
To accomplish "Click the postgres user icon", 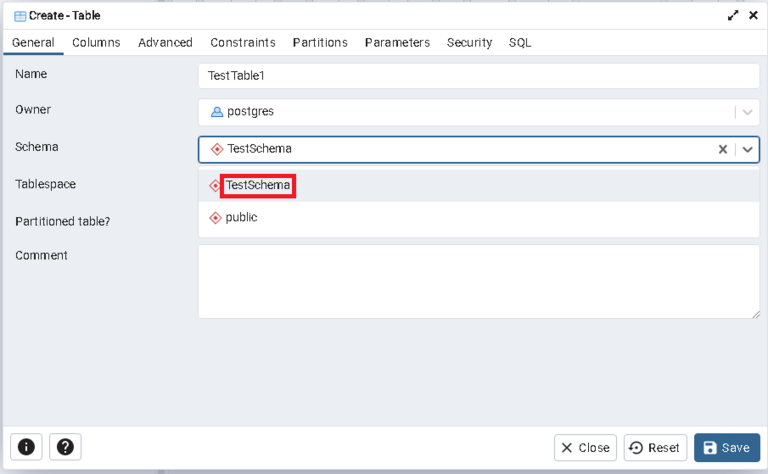I will tap(217, 112).
